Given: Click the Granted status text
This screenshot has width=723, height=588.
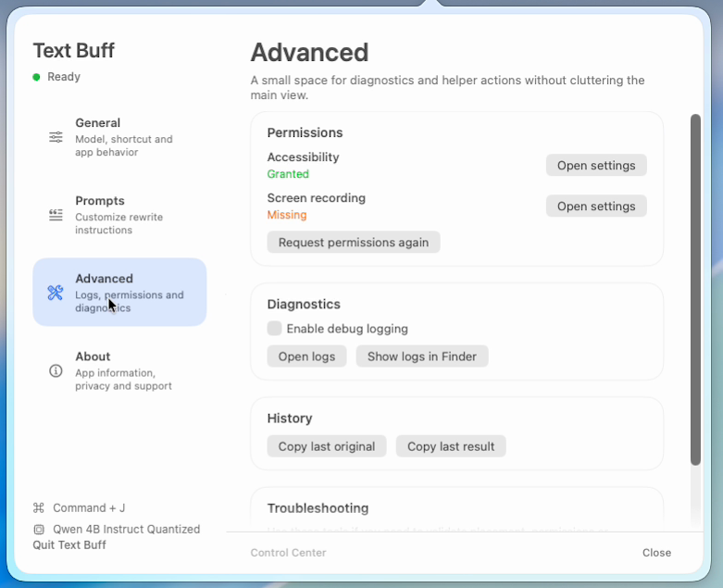Looking at the screenshot, I should click(x=288, y=174).
